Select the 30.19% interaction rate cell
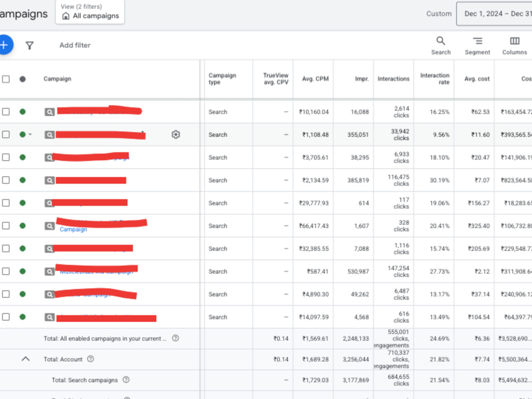The height and width of the screenshot is (399, 532). point(439,180)
